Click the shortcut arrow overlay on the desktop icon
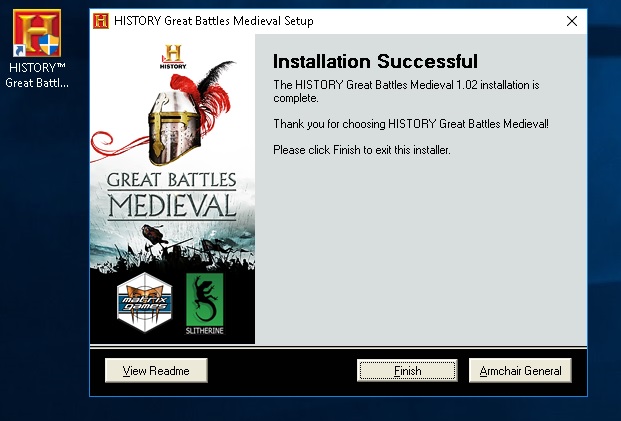 pos(19,51)
